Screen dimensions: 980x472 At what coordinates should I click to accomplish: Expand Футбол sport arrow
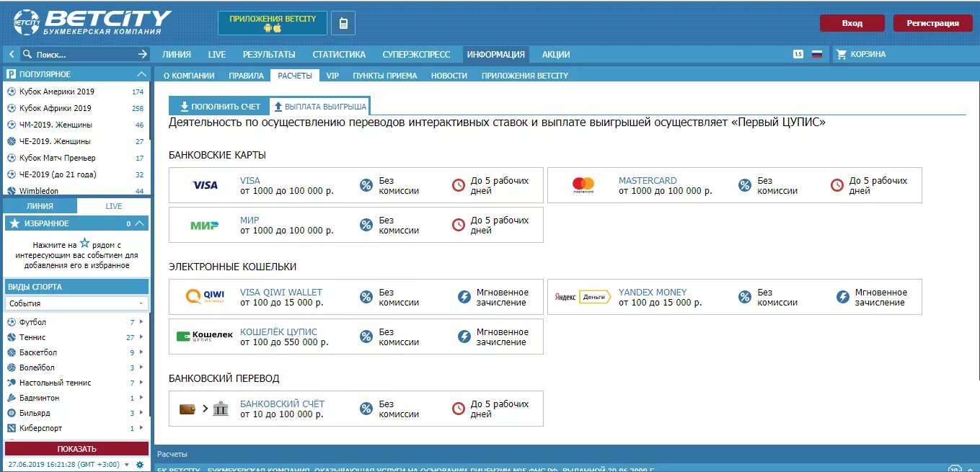141,322
